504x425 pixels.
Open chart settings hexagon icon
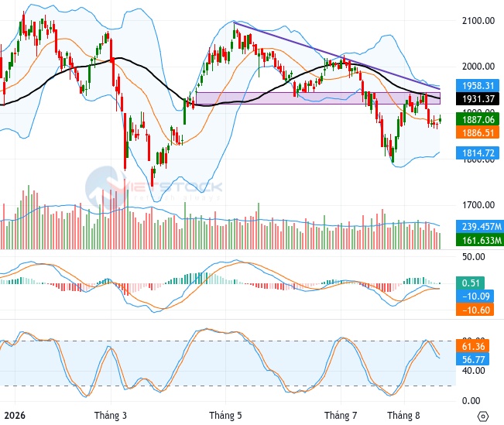coord(483,416)
